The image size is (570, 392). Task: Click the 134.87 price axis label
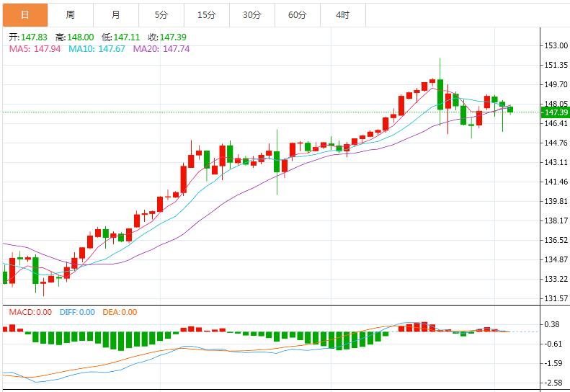(x=556, y=259)
